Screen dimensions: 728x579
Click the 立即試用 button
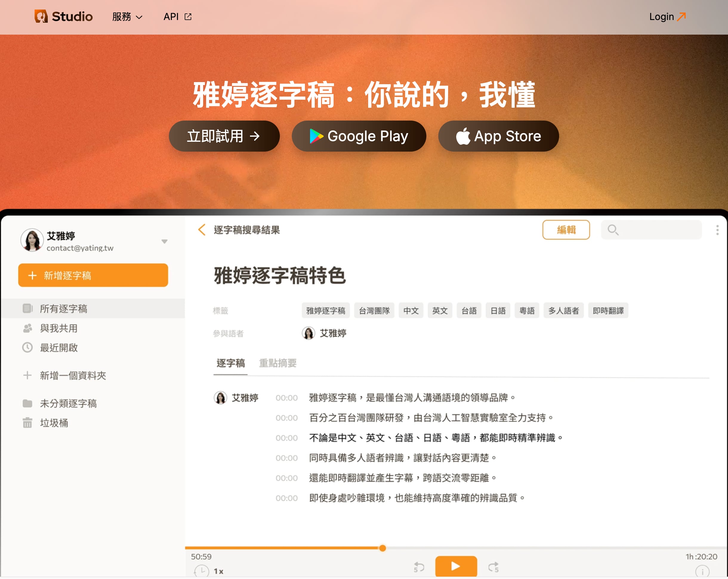click(224, 136)
